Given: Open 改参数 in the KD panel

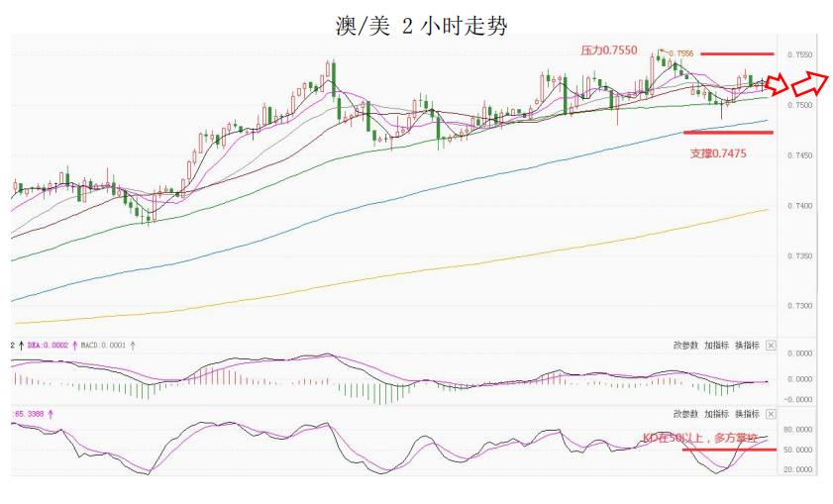Looking at the screenshot, I should 685,414.
